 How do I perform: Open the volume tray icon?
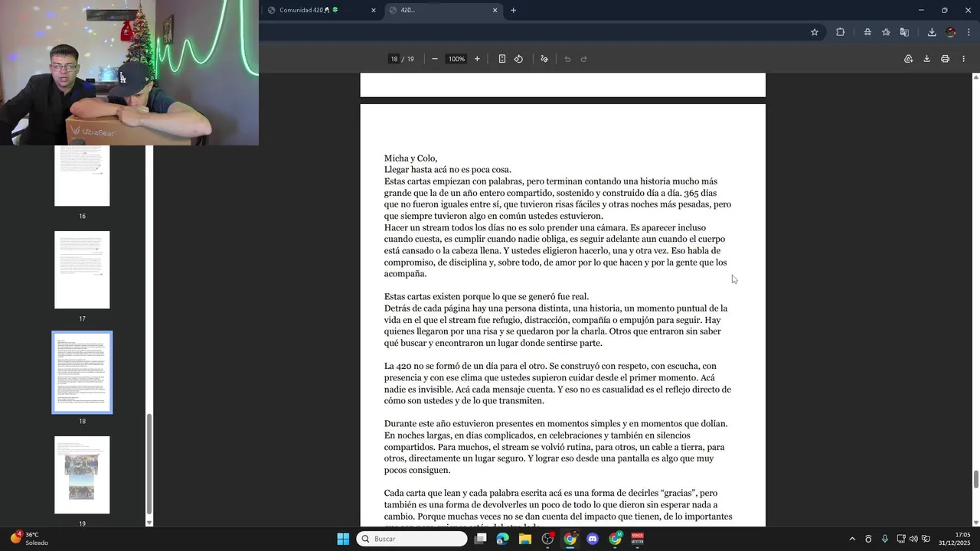coord(913,539)
